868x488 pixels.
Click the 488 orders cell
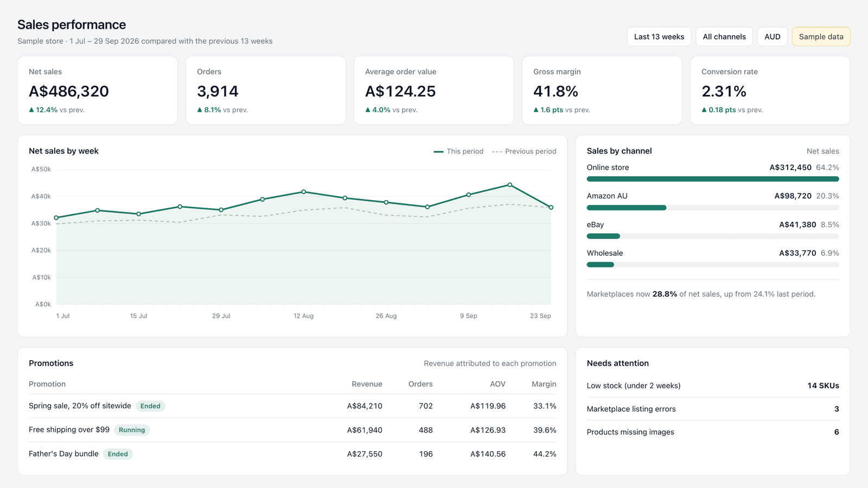[426, 430]
